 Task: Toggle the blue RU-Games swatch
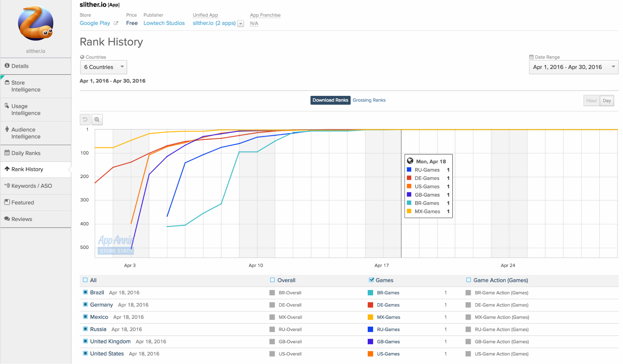pos(371,329)
